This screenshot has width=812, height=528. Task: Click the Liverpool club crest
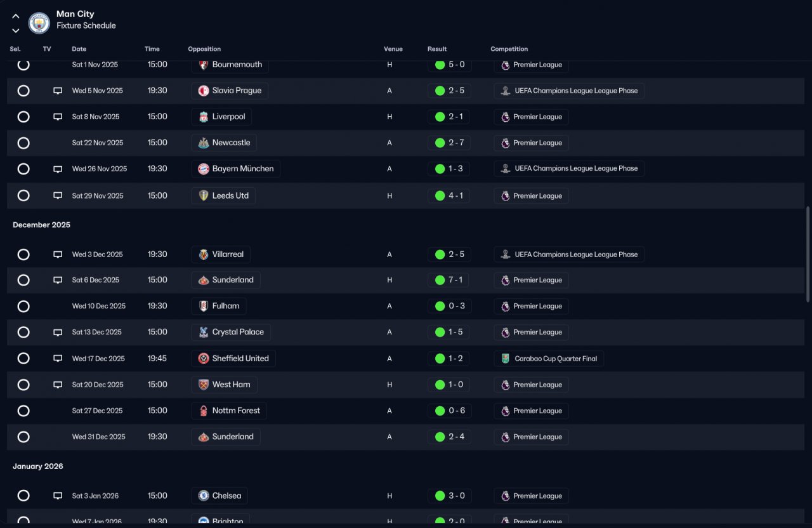[203, 117]
